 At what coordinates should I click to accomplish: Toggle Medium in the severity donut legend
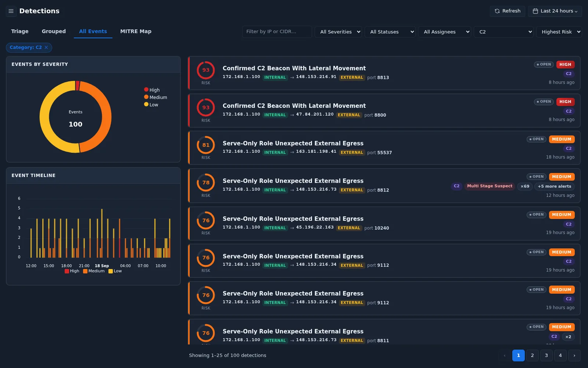point(155,97)
